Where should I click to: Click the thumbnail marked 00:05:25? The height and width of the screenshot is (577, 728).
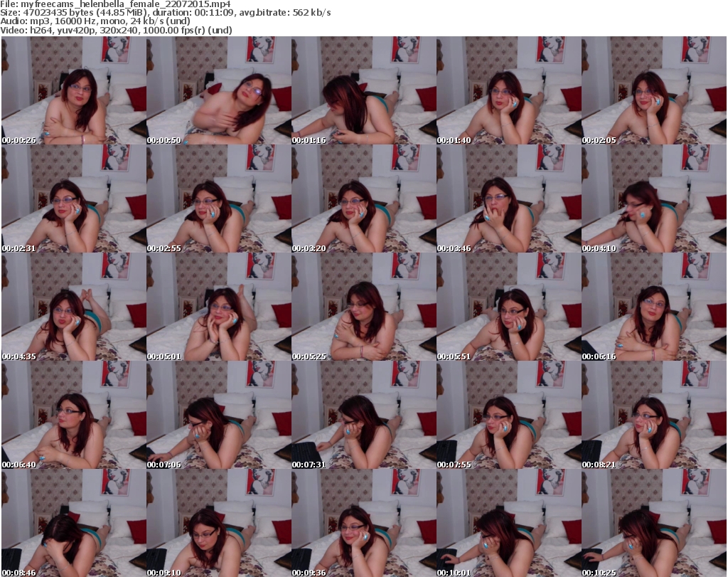point(363,307)
